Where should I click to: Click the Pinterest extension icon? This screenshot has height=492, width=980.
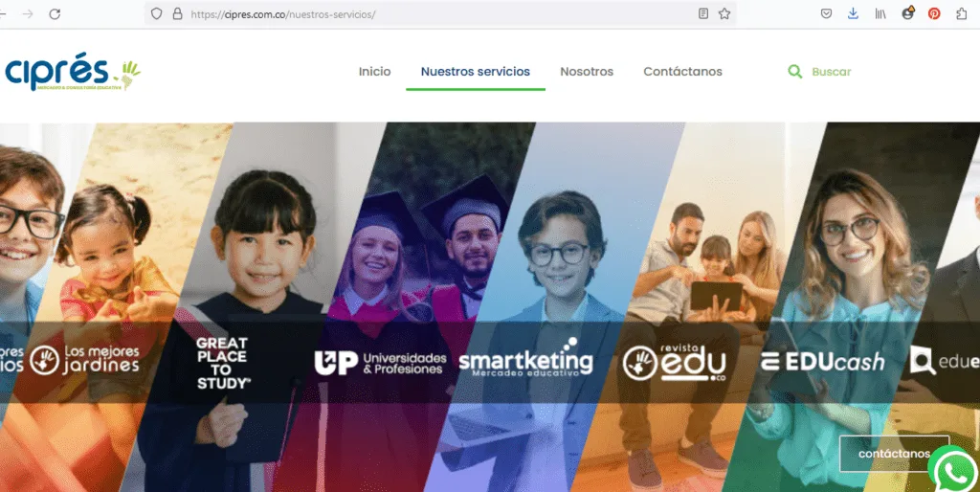[934, 13]
